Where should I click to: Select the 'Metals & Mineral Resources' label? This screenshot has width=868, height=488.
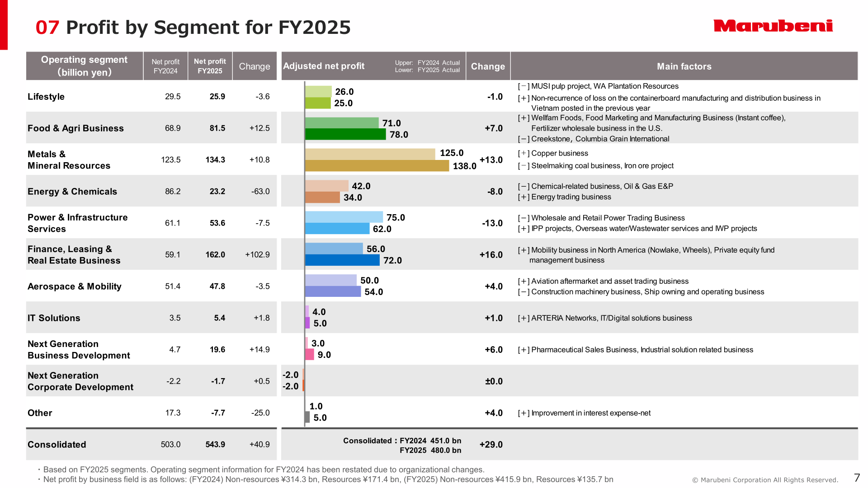click(69, 160)
